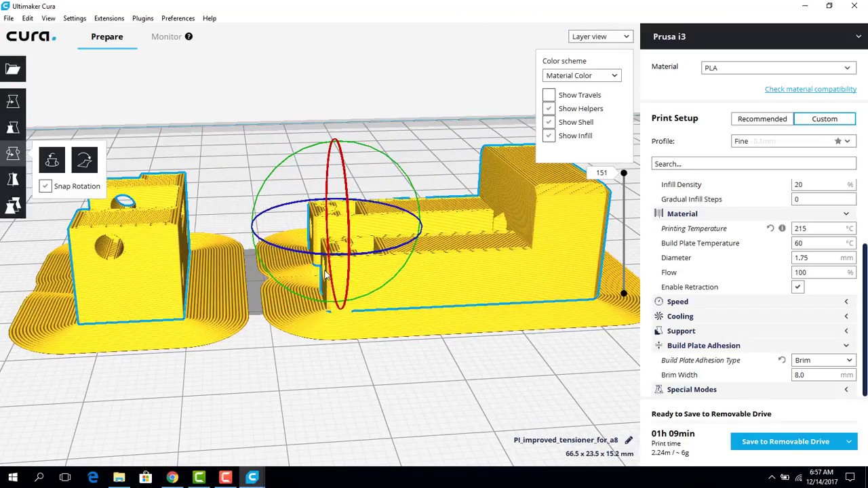Open the Layer view dropdown
The image size is (868, 488).
pyautogui.click(x=601, y=37)
